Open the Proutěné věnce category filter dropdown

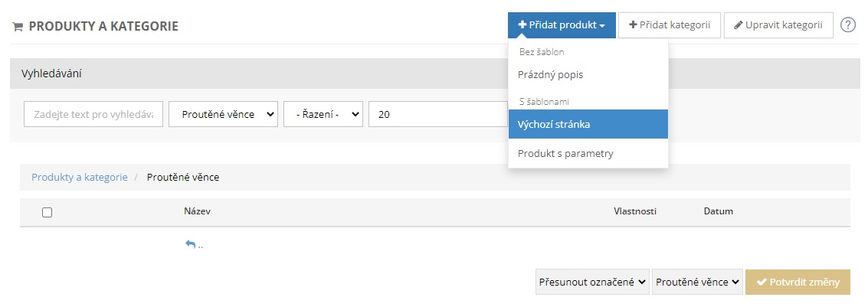(223, 114)
